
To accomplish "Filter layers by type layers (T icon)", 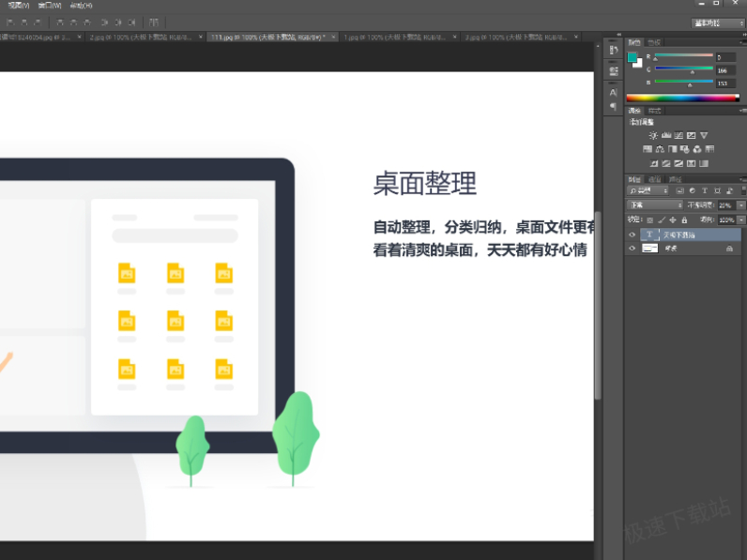I will 705,190.
